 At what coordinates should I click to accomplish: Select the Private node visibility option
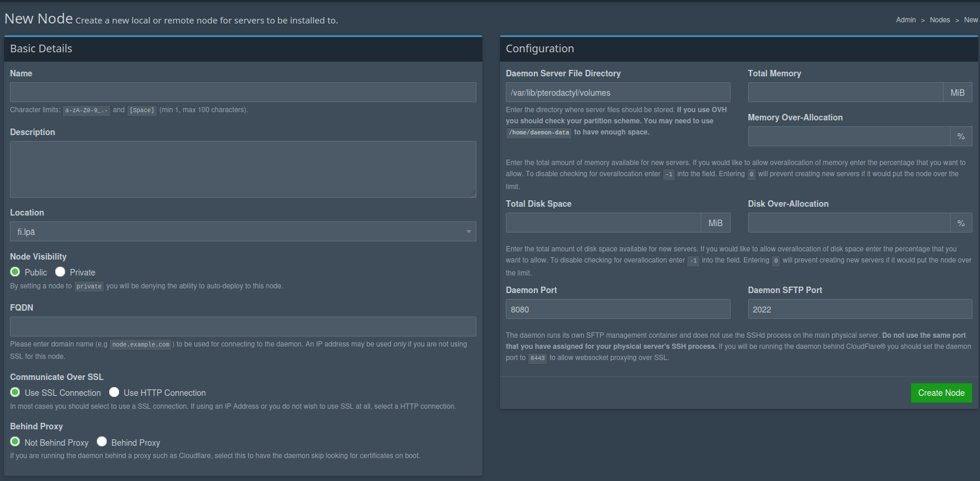point(60,272)
